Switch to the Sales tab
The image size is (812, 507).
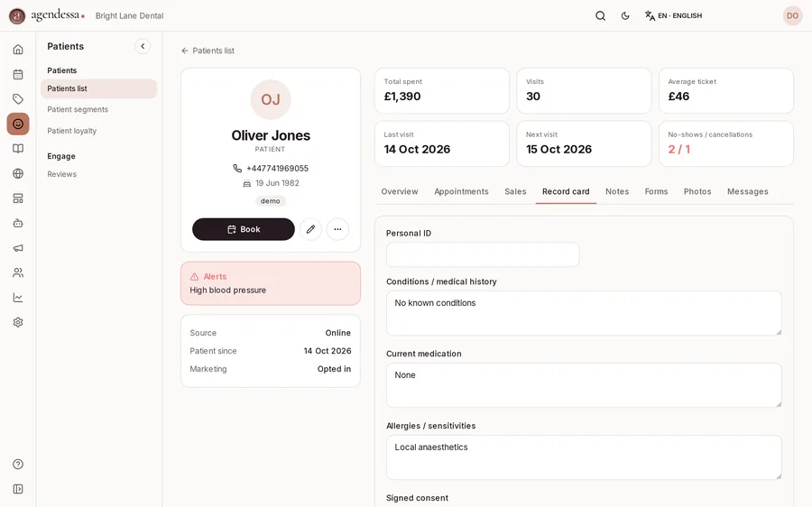click(x=515, y=191)
